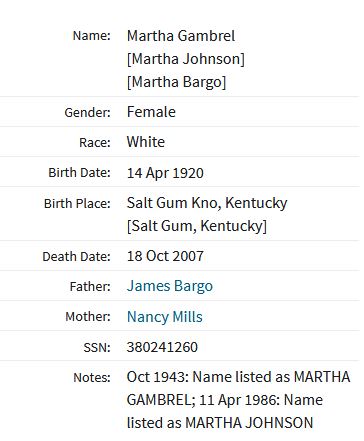Click the Birth Place field label

point(77,203)
